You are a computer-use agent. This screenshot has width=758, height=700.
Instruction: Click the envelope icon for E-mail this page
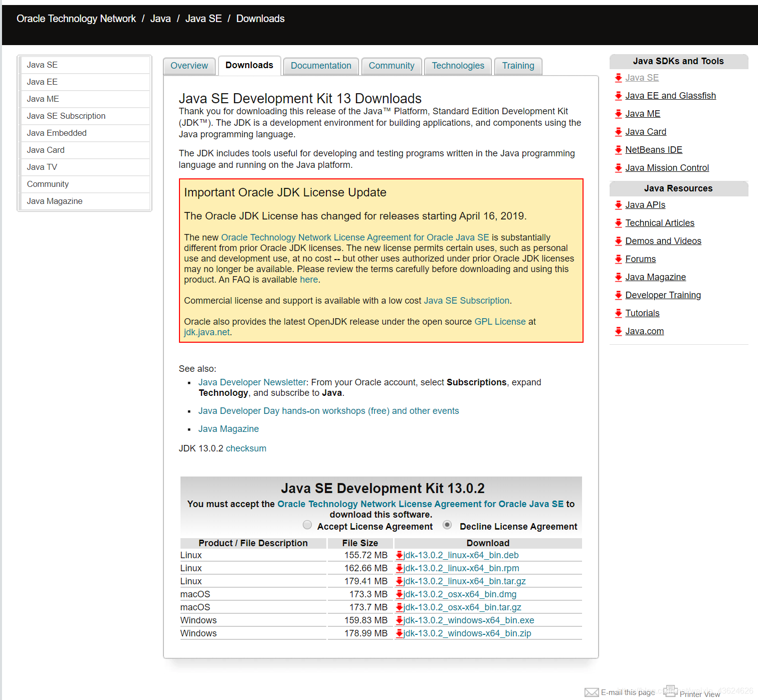[x=592, y=691]
